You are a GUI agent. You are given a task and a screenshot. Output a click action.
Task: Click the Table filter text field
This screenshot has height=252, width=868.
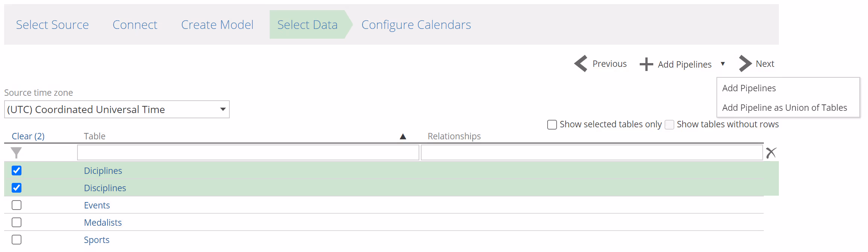[x=248, y=152]
